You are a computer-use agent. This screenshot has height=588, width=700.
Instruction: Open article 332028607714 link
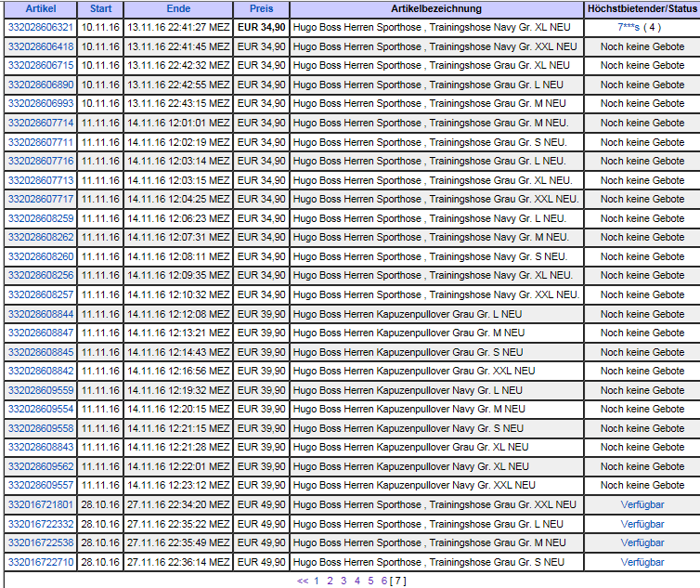pyautogui.click(x=41, y=123)
